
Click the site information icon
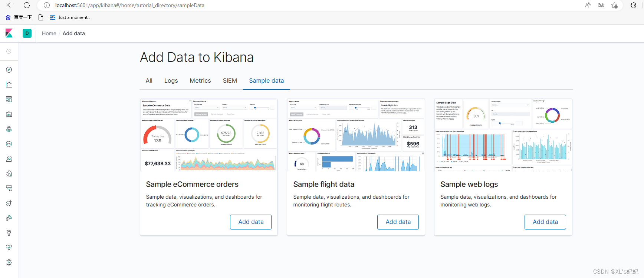[x=47, y=5]
